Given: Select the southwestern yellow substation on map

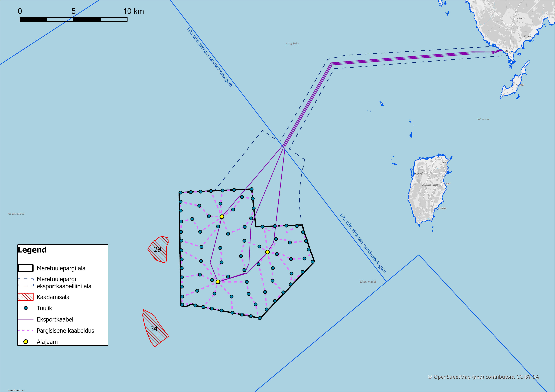Looking at the screenshot, I should point(218,282).
